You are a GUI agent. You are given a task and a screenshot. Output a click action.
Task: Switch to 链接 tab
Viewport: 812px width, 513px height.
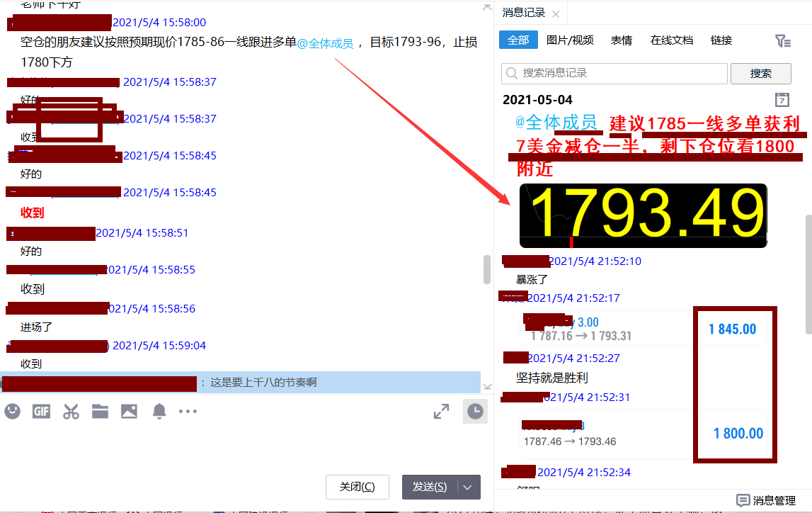(x=721, y=40)
